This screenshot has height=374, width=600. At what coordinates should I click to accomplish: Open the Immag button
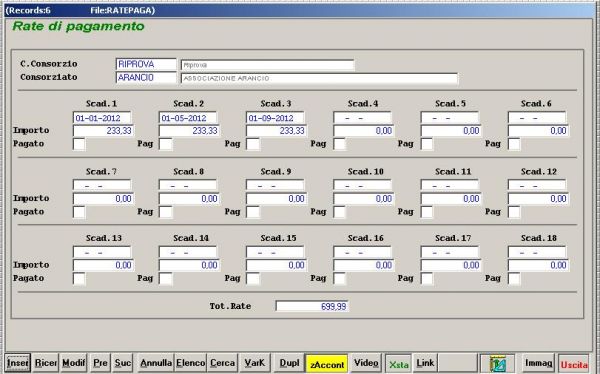click(538, 363)
